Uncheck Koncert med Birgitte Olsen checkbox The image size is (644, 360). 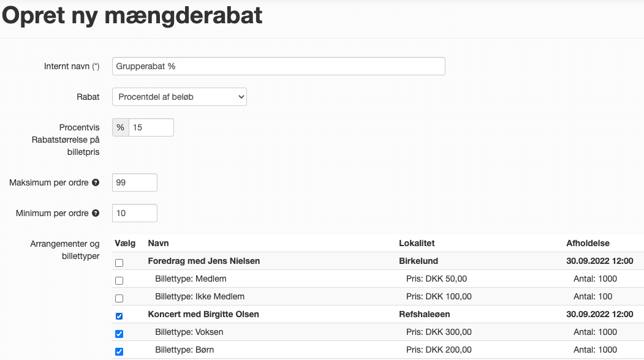point(119,316)
